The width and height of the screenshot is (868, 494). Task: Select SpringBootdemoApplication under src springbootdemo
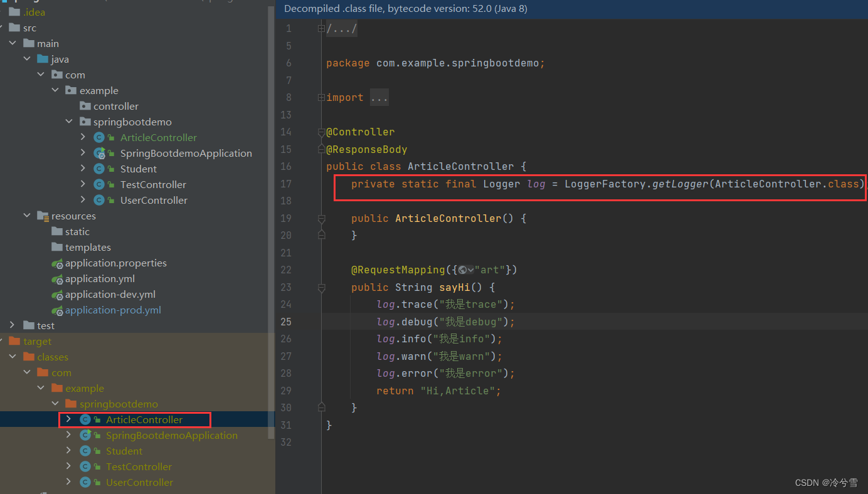[x=186, y=153]
